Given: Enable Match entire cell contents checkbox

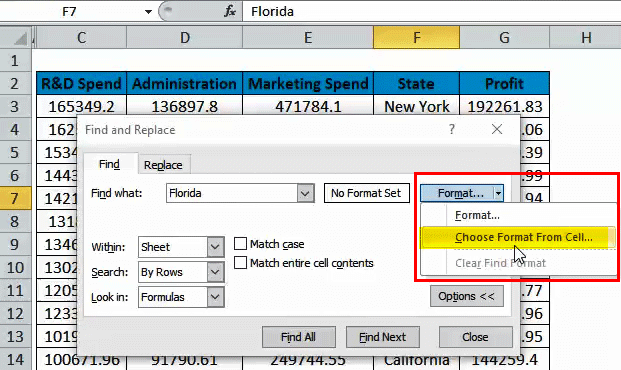Looking at the screenshot, I should point(240,263).
